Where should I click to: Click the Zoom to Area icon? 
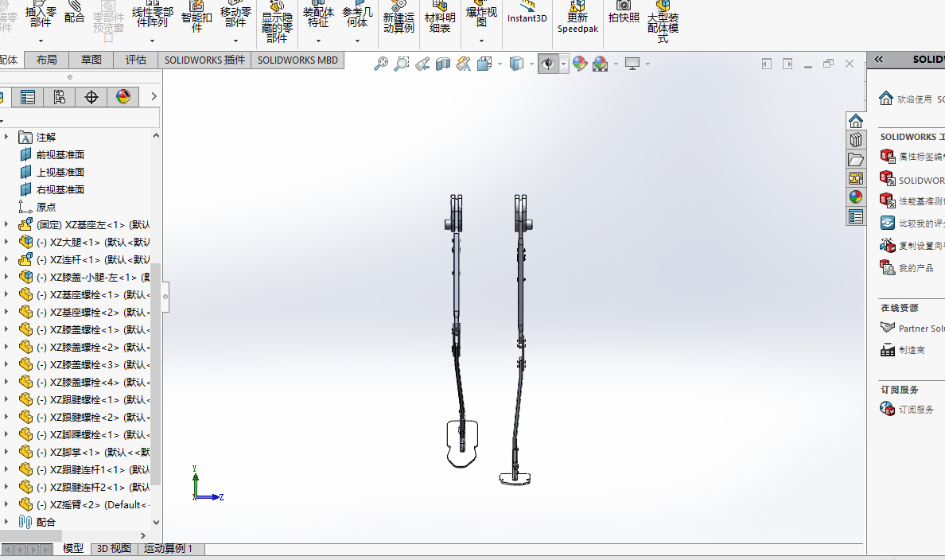coord(402,64)
